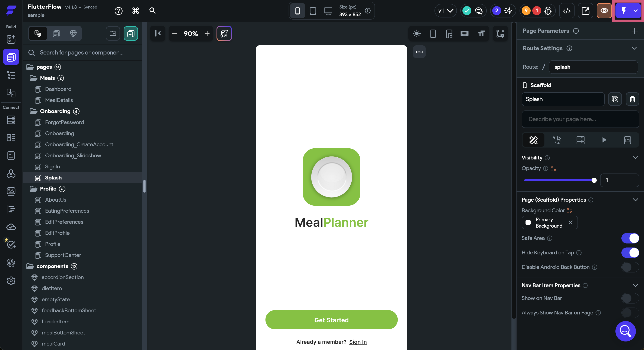The image size is (644, 350).
Task: Collapse the components folder
Action: pyautogui.click(x=30, y=266)
